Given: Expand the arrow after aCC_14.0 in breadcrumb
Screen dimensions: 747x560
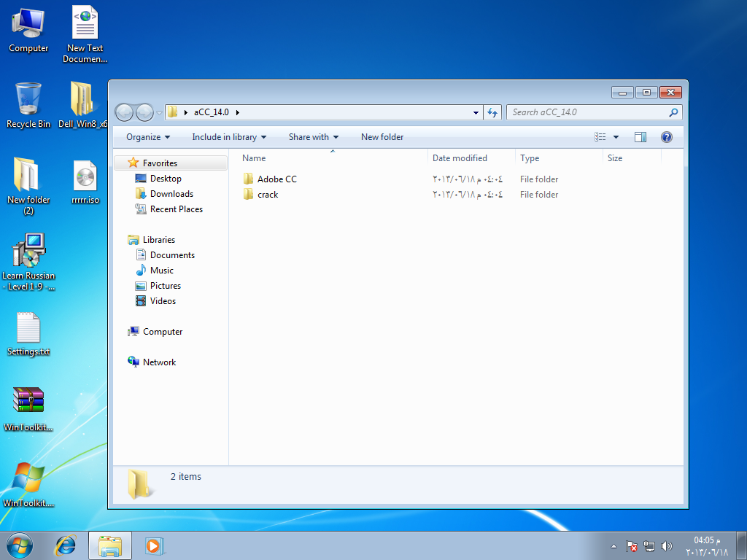Looking at the screenshot, I should click(x=237, y=112).
